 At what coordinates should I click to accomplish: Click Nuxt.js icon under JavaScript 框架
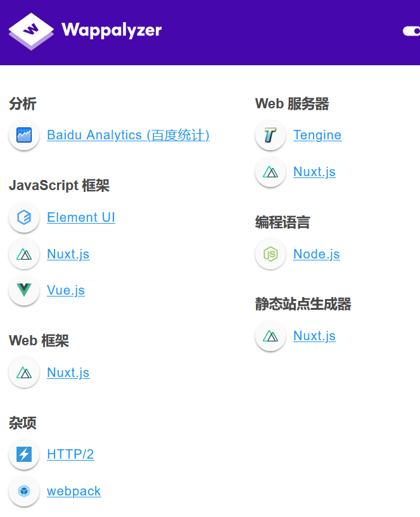coord(24,254)
